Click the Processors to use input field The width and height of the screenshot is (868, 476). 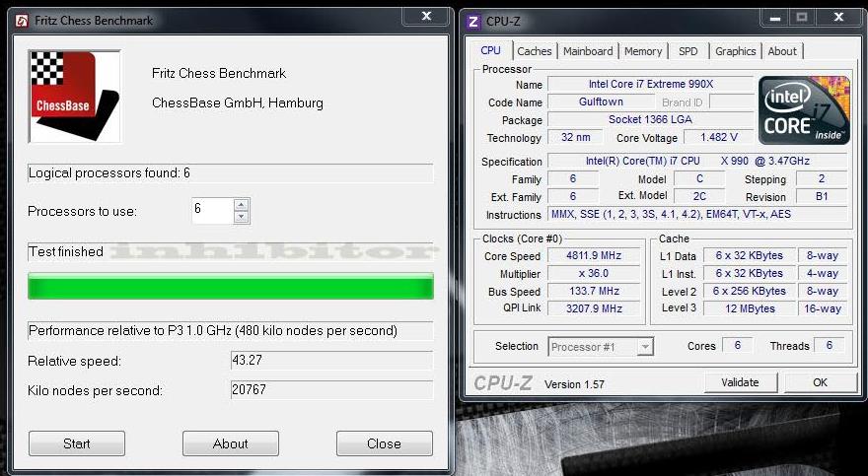pos(212,210)
